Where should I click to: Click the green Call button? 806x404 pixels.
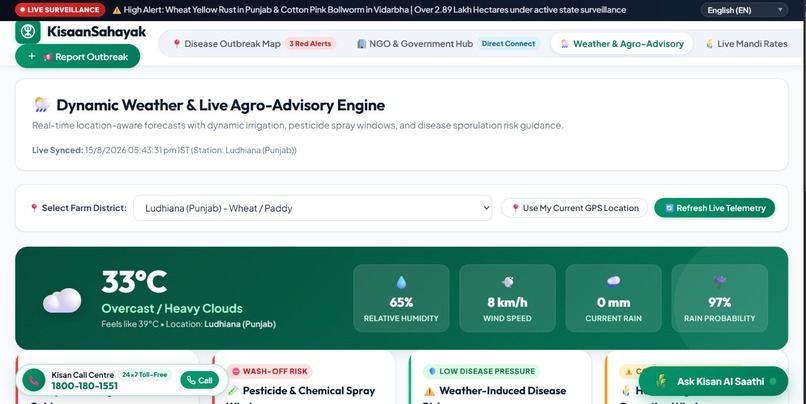199,380
